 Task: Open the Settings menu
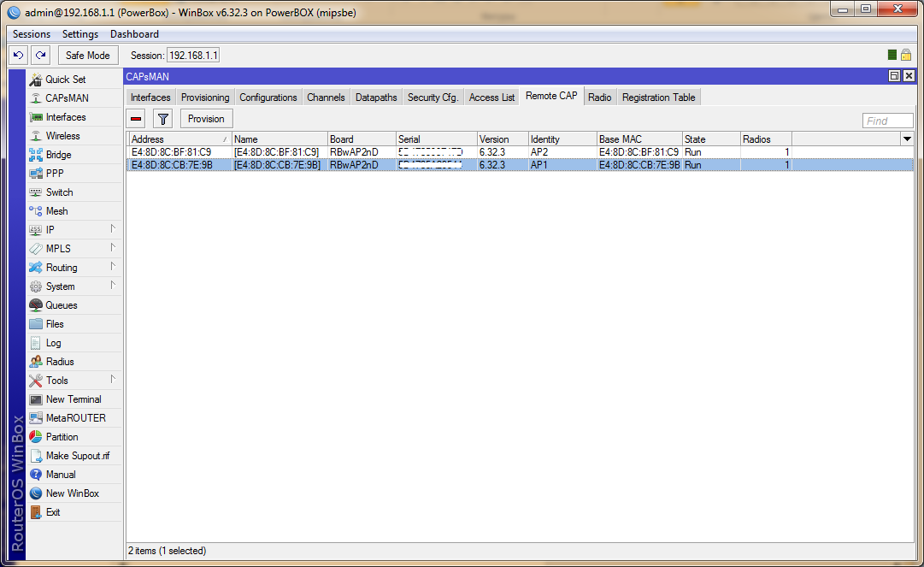click(80, 34)
